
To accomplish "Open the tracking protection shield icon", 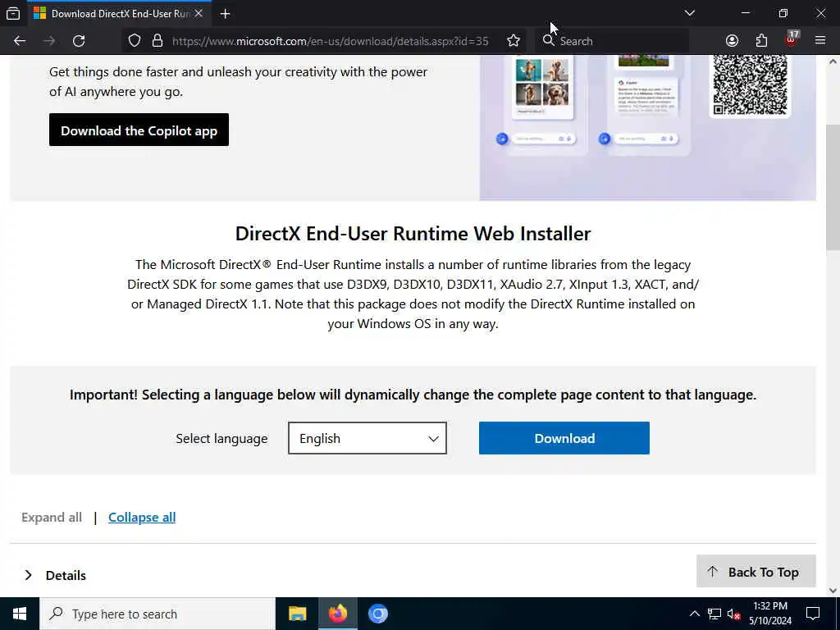I will click(x=135, y=41).
